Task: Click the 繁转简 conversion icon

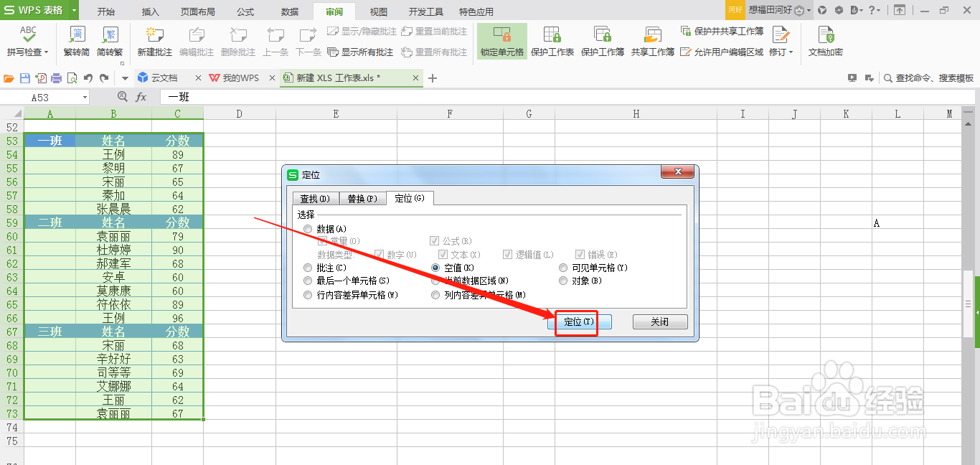Action: [x=75, y=41]
